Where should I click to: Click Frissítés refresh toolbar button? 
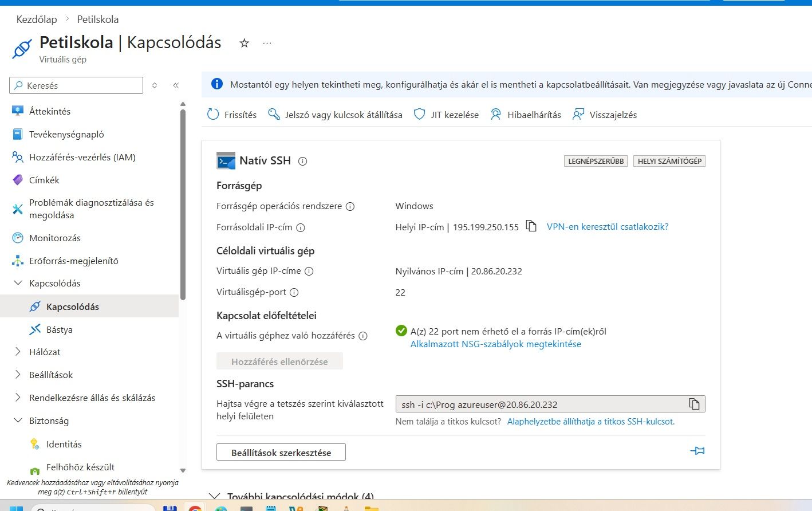point(232,115)
